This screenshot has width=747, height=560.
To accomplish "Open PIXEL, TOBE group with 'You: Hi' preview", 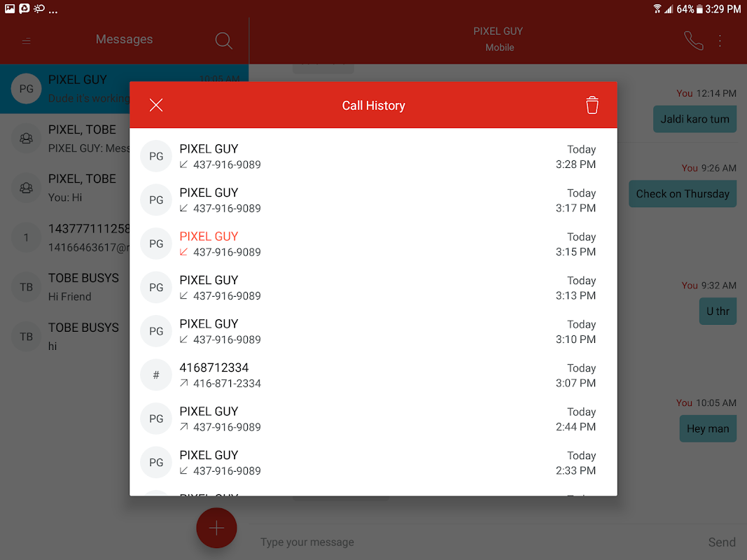I will point(65,188).
